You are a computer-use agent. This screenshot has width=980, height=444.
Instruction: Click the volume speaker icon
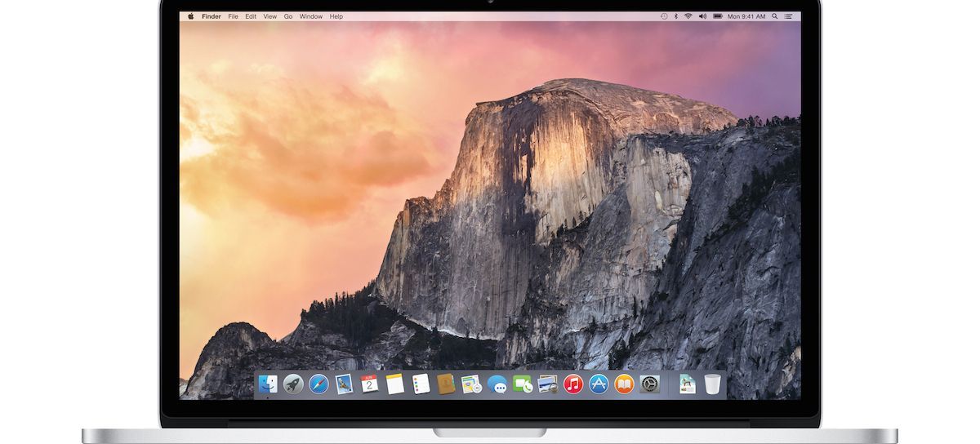click(702, 16)
